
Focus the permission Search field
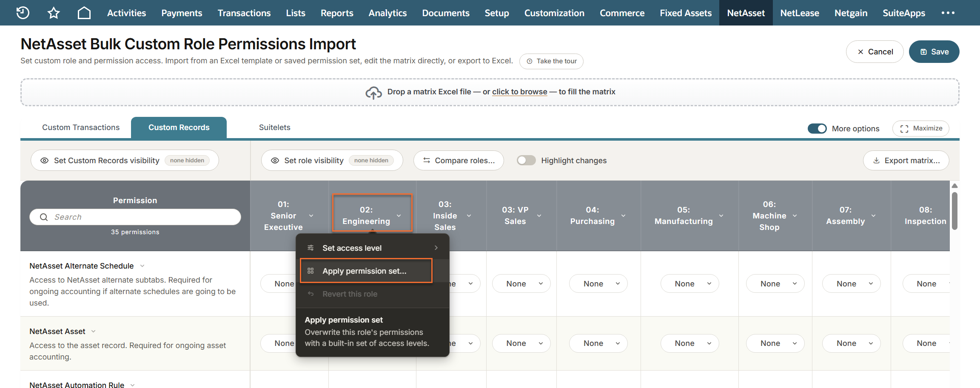pos(135,217)
